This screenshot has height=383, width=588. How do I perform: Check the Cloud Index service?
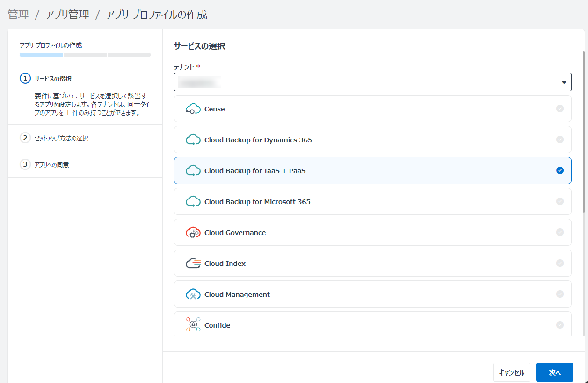pos(560,263)
